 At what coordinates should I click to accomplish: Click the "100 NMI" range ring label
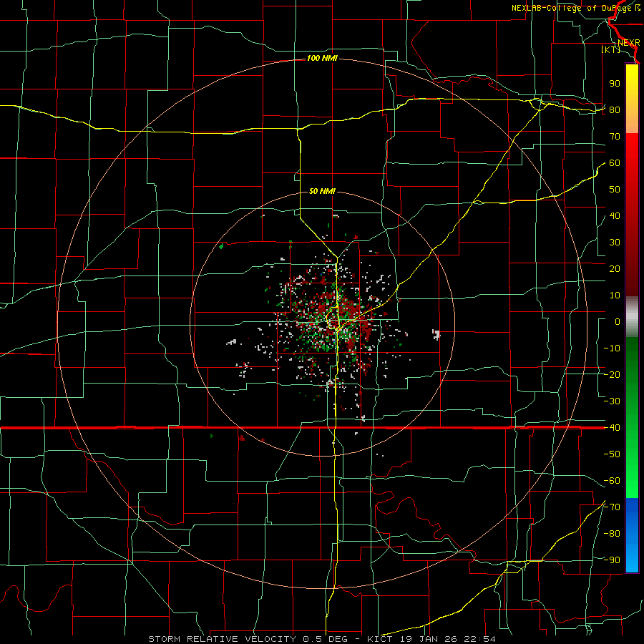tap(322, 59)
